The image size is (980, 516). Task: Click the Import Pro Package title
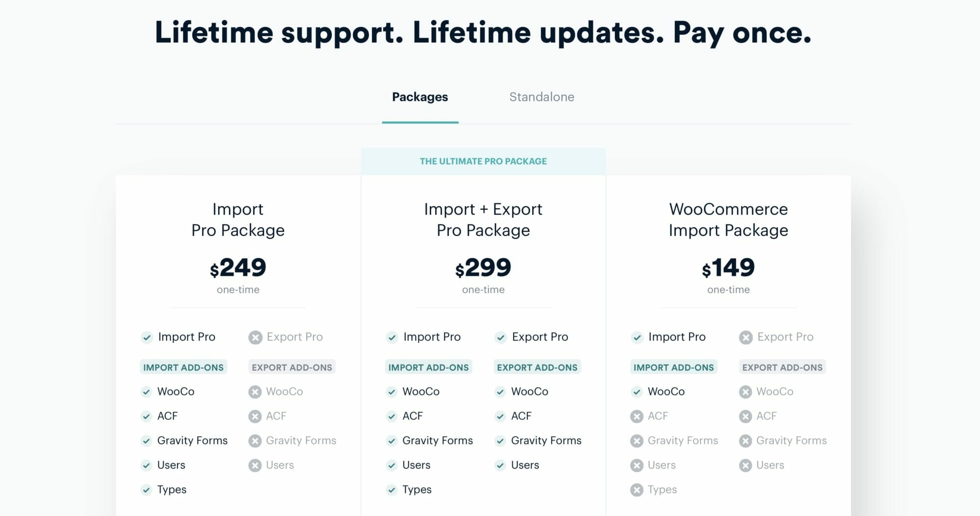click(238, 220)
